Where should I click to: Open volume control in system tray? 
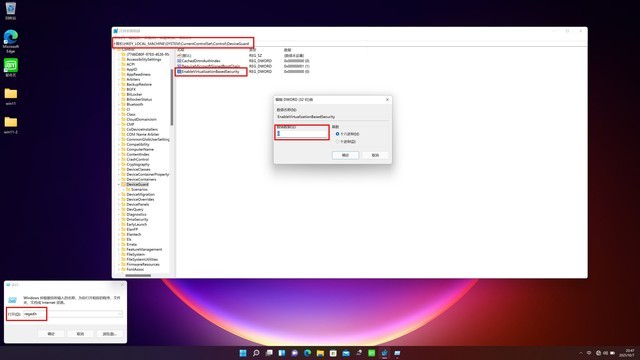(605, 353)
